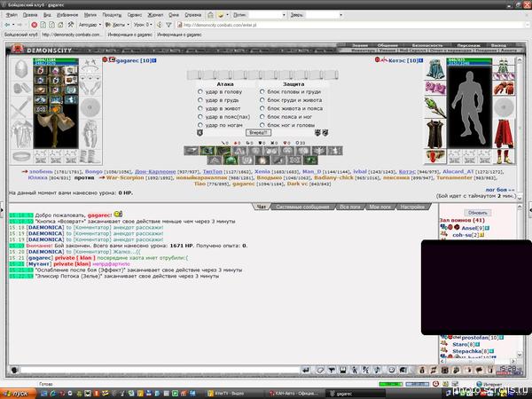The width and height of the screenshot is (532, 399).
Task: Switch to 'Мои логи' tab
Action: point(380,207)
